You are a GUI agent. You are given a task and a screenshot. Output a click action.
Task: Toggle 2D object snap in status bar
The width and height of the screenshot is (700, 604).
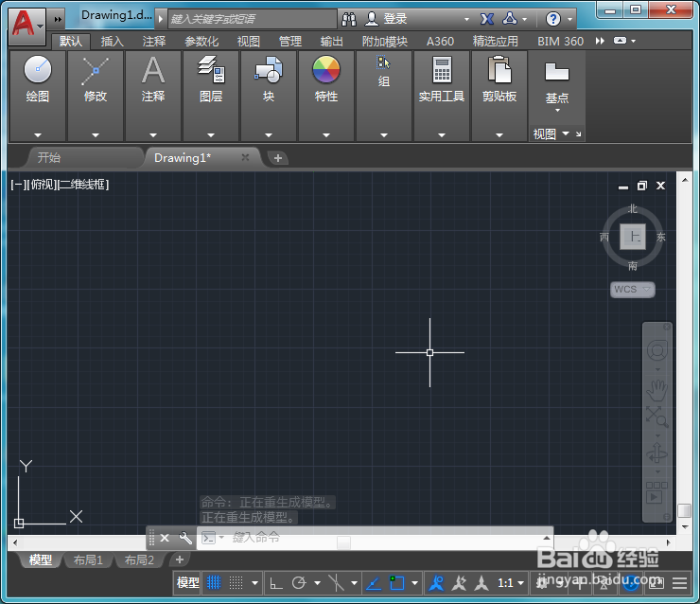tap(396, 582)
